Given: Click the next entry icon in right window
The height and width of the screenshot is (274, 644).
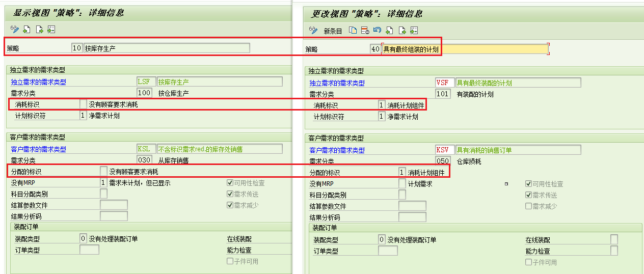Looking at the screenshot, I should point(402,30).
